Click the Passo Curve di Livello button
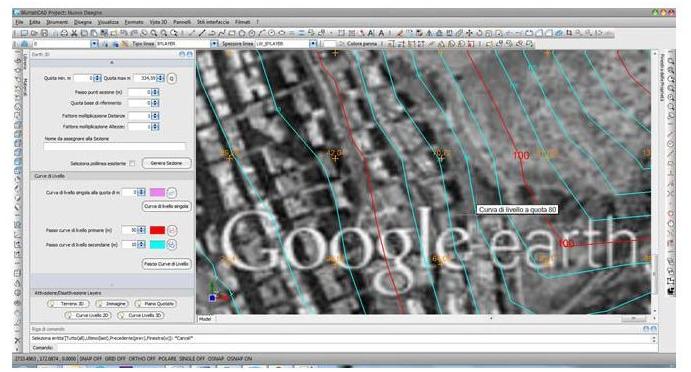 tap(167, 264)
